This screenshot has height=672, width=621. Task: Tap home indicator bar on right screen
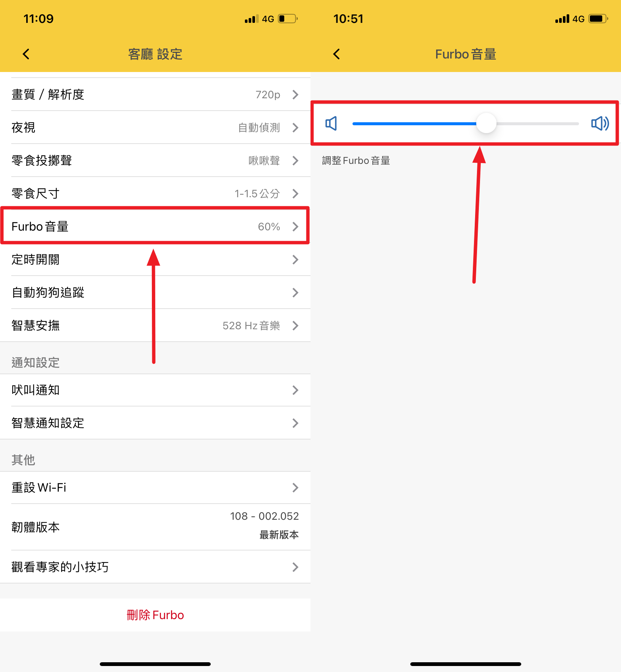click(466, 664)
